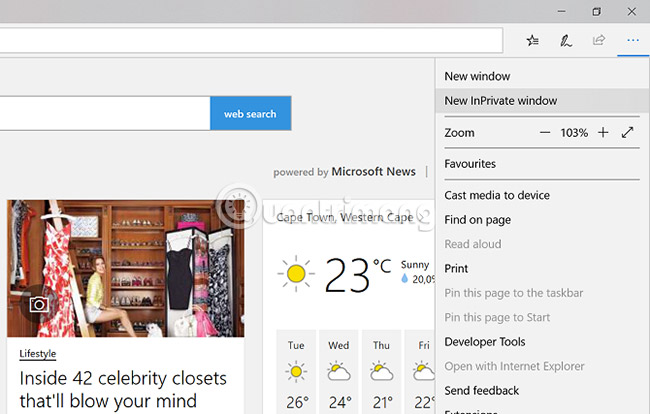Open the celebrity closets photo thumbnail

point(126,269)
